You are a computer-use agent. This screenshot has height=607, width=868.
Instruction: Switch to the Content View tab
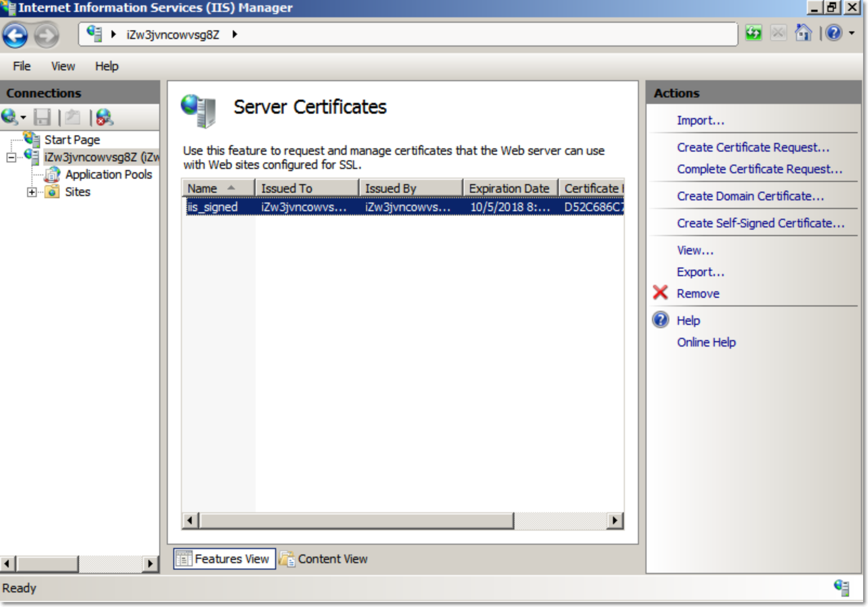324,559
